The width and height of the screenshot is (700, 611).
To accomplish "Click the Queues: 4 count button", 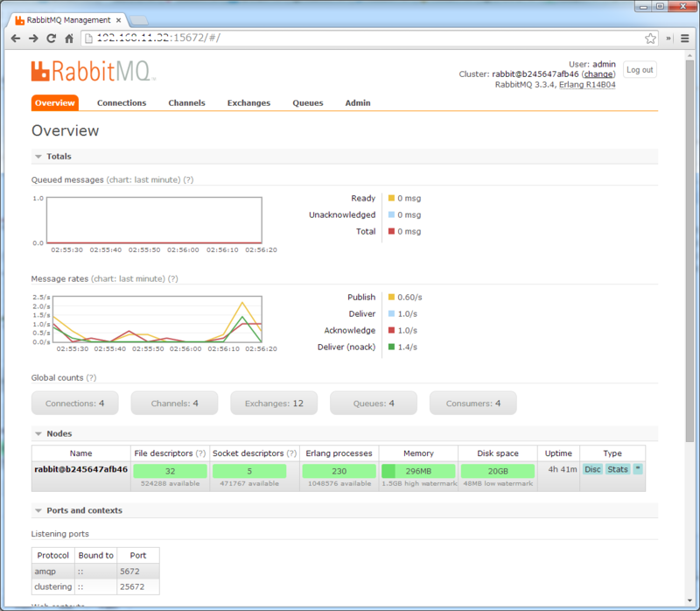I will click(374, 404).
